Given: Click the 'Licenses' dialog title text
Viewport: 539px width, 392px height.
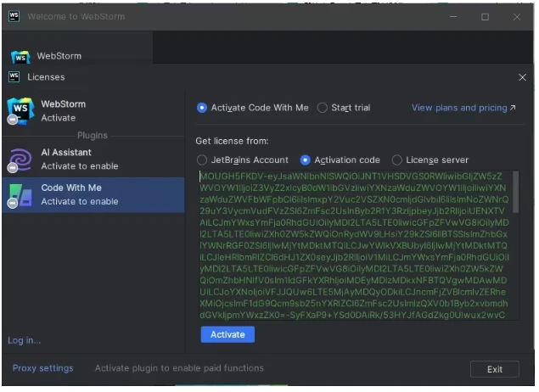Looking at the screenshot, I should coord(46,77).
